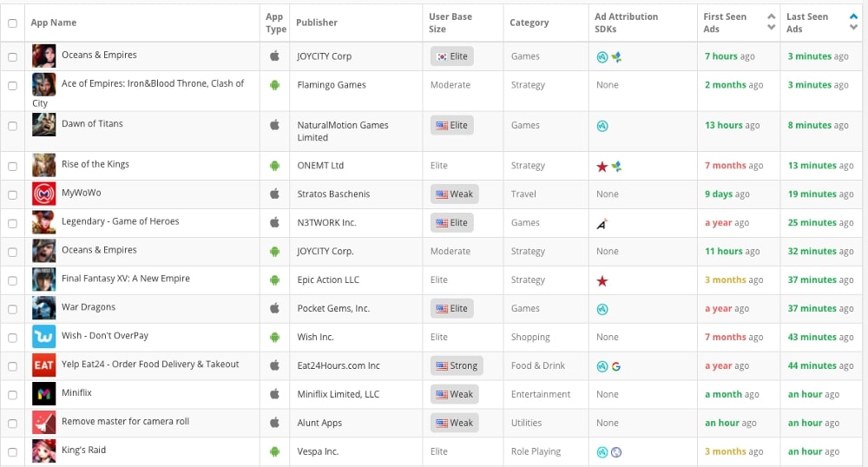Screen dimensions: 868x467
Task: Click the Category column header
Action: point(529,23)
